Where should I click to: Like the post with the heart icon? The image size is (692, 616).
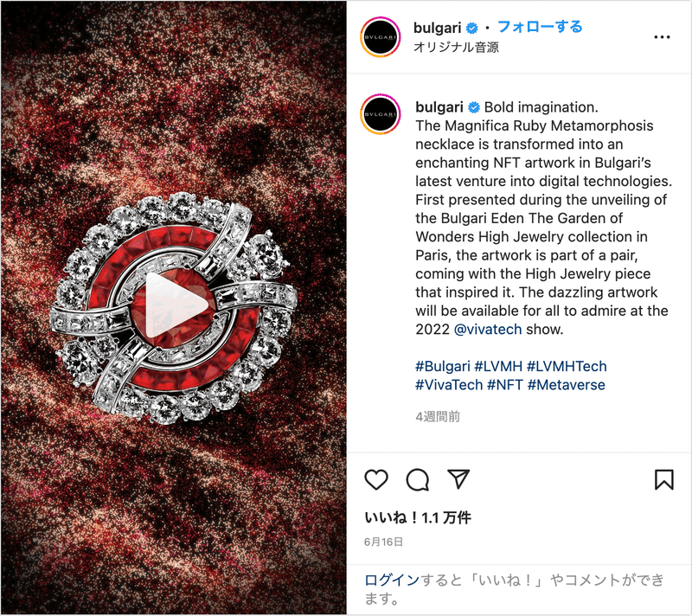[376, 479]
